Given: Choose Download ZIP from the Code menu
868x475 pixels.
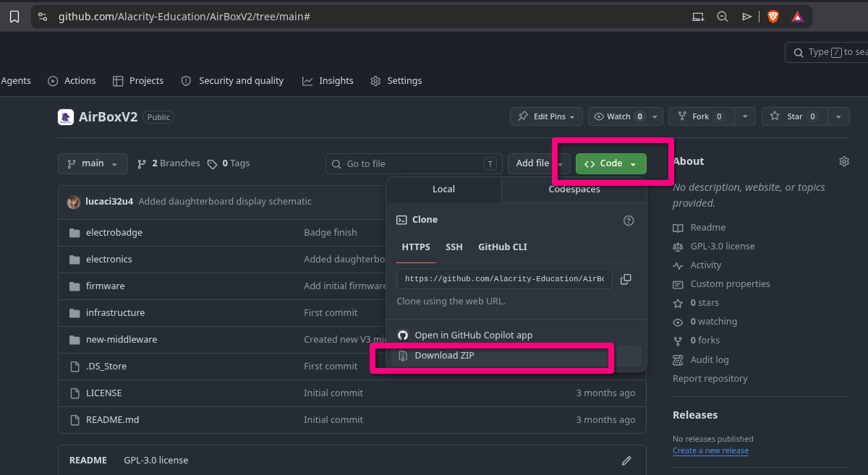Looking at the screenshot, I should [516, 356].
